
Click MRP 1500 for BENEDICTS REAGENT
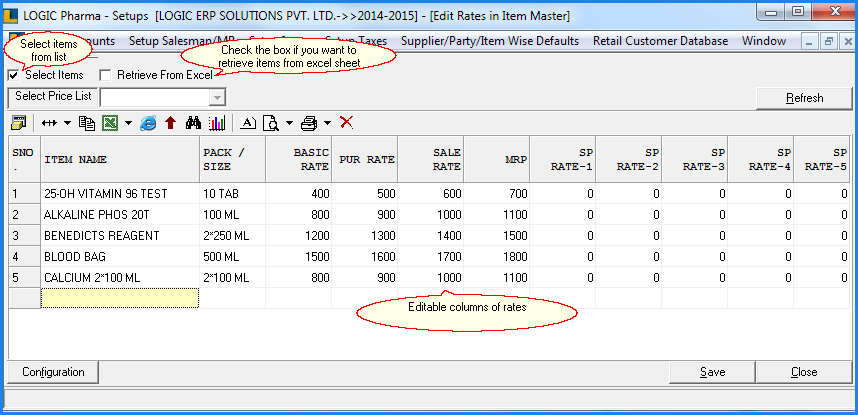click(497, 235)
